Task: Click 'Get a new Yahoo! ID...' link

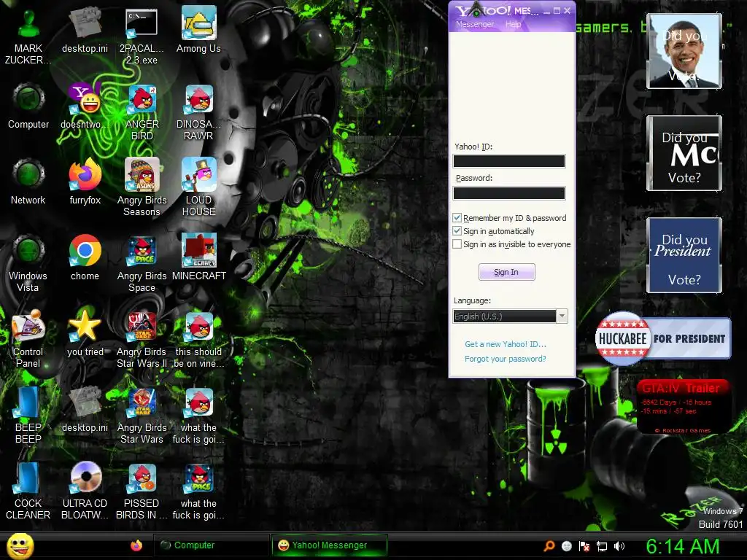Action: [506, 344]
